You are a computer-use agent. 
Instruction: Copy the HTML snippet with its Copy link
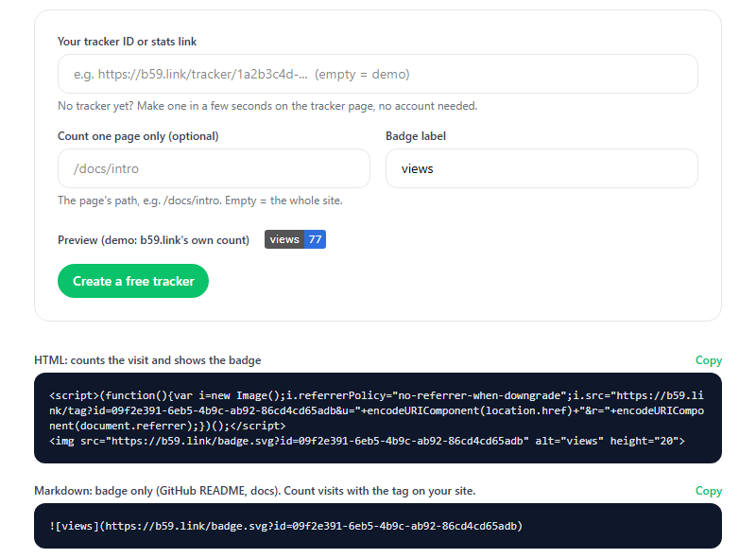(x=708, y=360)
